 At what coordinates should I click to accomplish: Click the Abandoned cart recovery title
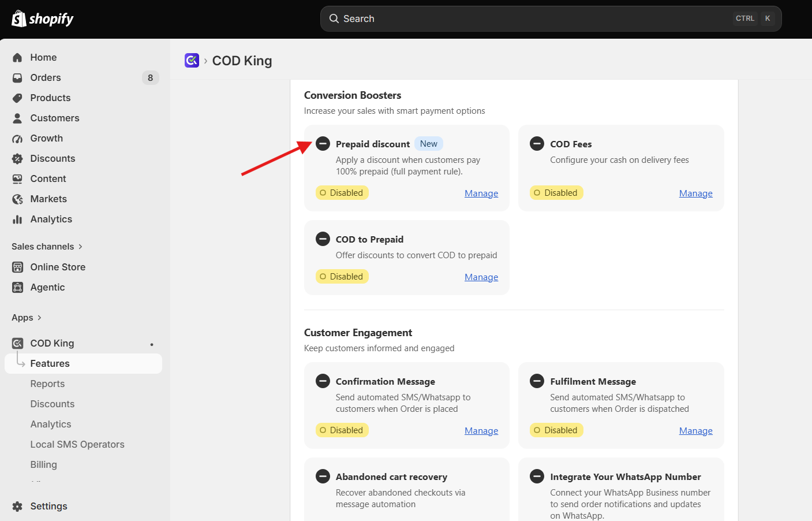pos(392,477)
